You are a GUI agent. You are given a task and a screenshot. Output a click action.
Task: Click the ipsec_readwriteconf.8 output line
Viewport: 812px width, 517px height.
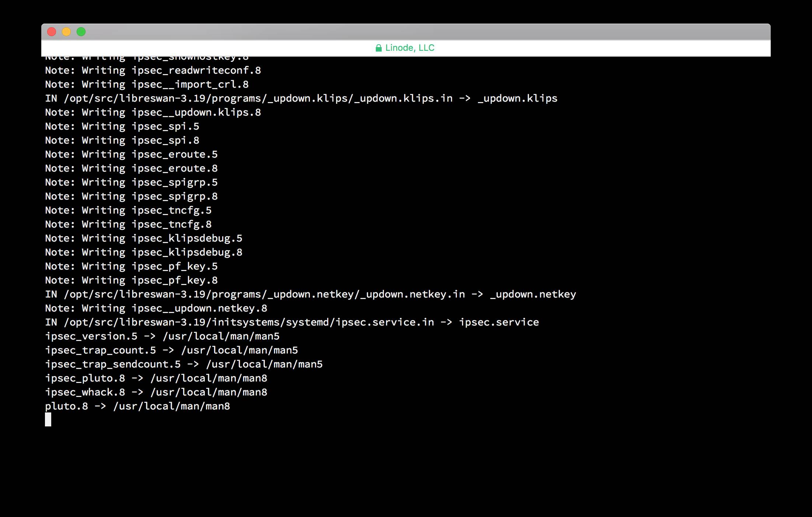tap(153, 70)
